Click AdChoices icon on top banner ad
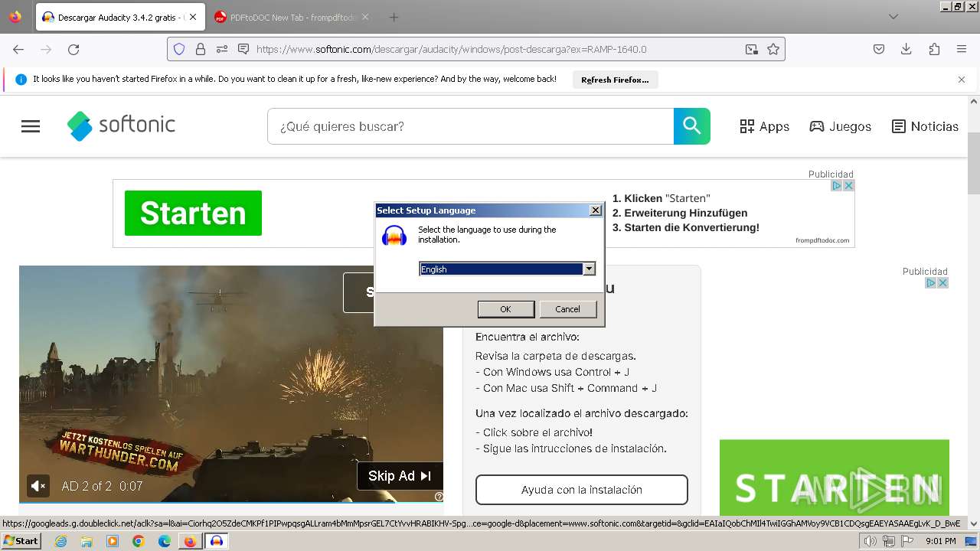 (x=836, y=185)
